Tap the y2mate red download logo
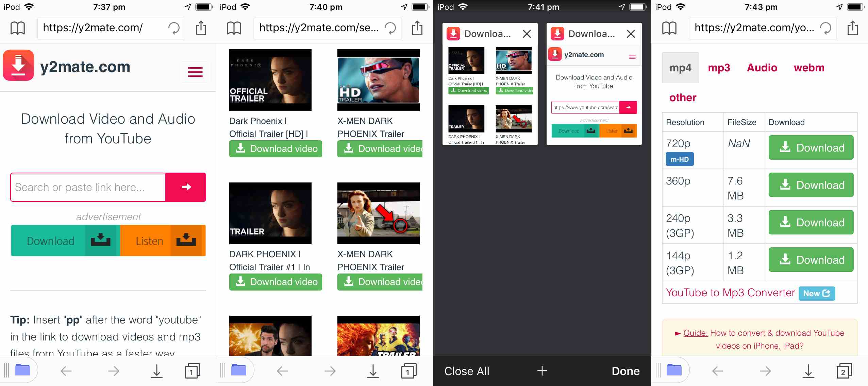The height and width of the screenshot is (386, 868). pos(18,65)
